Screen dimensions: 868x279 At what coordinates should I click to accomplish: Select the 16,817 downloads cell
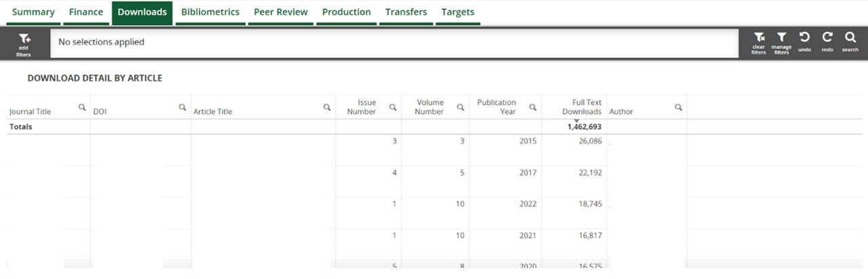pyautogui.click(x=590, y=236)
